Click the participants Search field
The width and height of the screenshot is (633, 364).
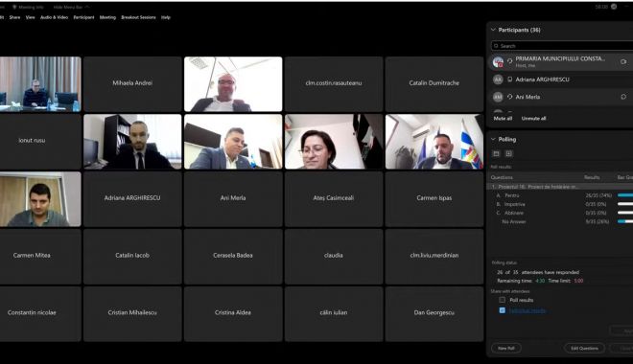[x=562, y=46]
